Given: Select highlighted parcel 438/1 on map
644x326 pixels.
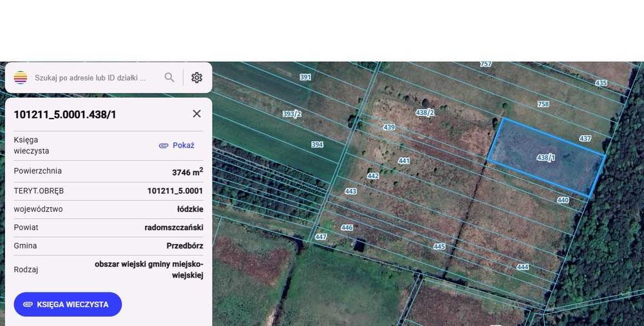Looking at the screenshot, I should point(546,157).
